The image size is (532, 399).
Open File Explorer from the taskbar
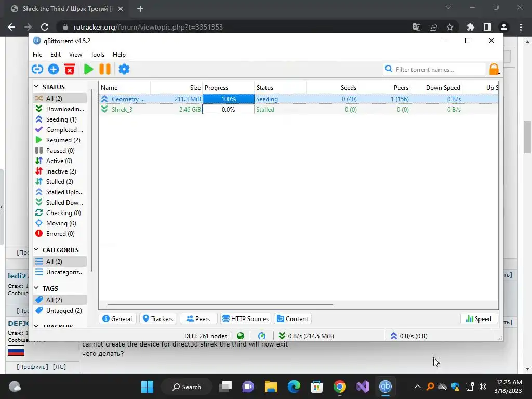[271, 387]
